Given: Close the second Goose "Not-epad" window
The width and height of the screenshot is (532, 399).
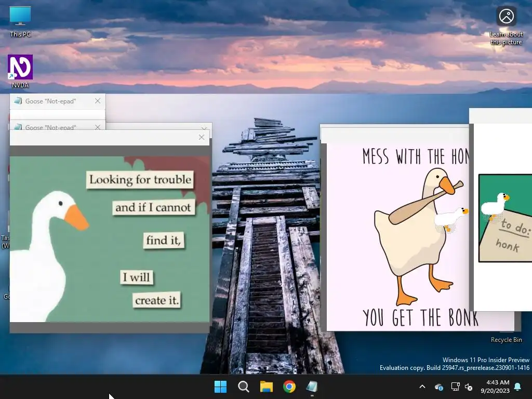Looking at the screenshot, I should coord(98,127).
